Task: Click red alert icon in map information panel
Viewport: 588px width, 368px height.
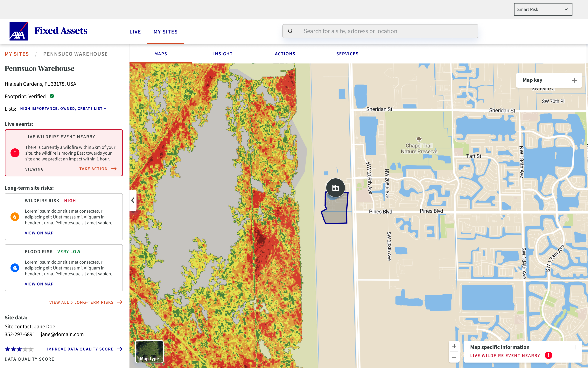Action: (548, 356)
